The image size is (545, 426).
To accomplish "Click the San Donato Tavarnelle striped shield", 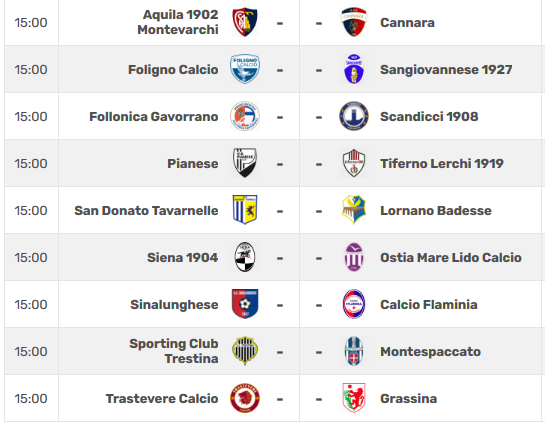I will click(245, 210).
